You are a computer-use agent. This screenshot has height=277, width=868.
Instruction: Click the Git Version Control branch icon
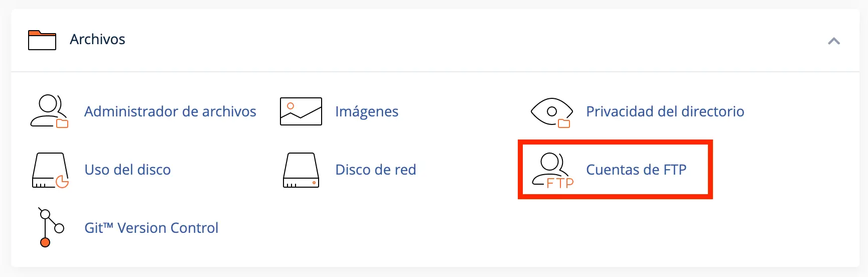coord(51,228)
